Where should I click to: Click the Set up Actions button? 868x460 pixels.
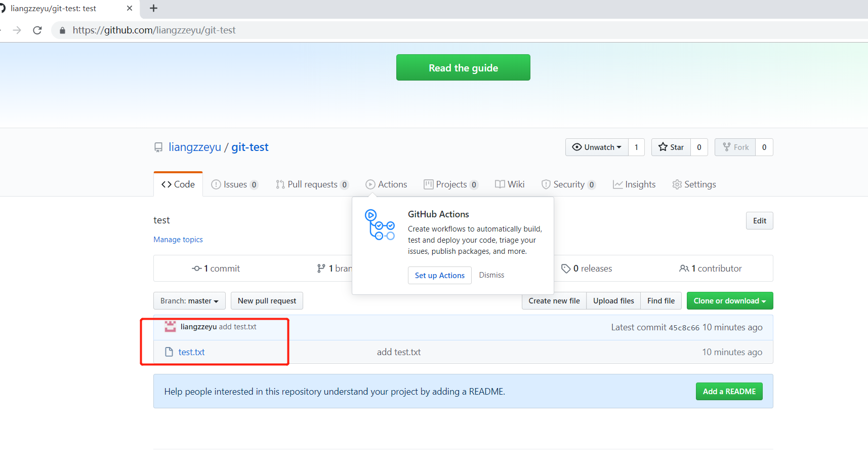coord(439,276)
